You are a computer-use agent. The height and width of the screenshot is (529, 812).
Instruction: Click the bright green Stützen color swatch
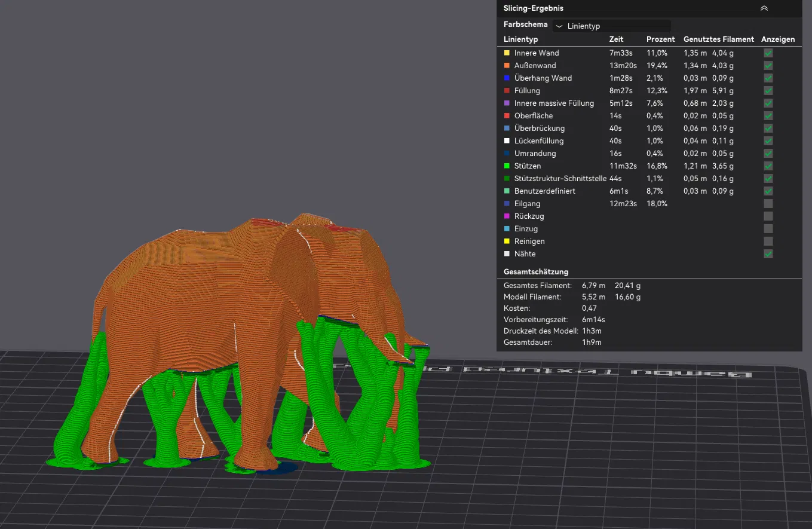[x=507, y=166]
